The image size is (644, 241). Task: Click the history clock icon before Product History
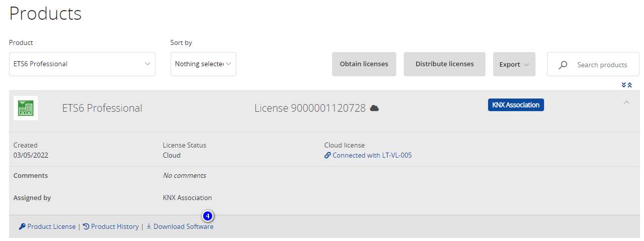coord(86,227)
